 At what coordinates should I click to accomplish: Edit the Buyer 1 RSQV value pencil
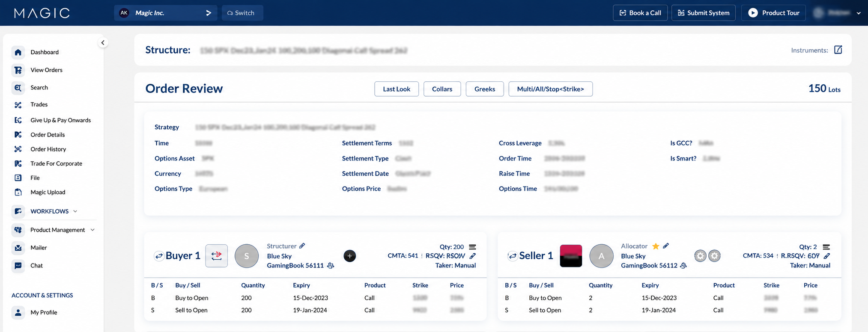(x=472, y=256)
